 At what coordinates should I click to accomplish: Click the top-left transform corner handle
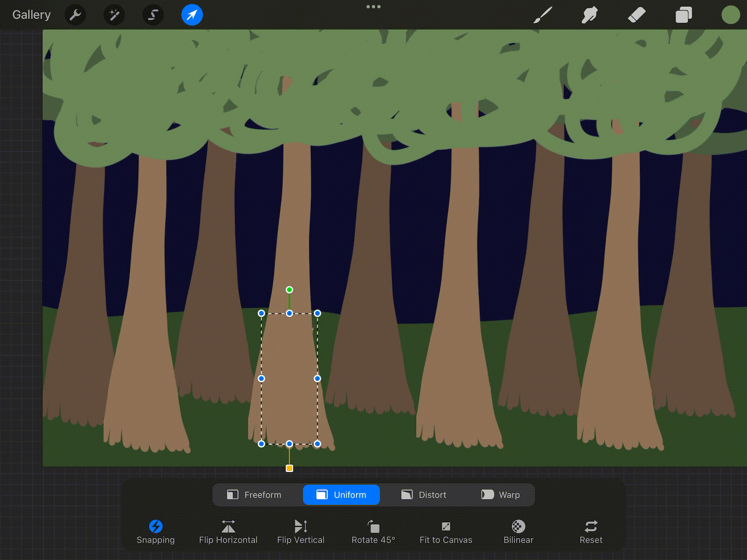261,313
